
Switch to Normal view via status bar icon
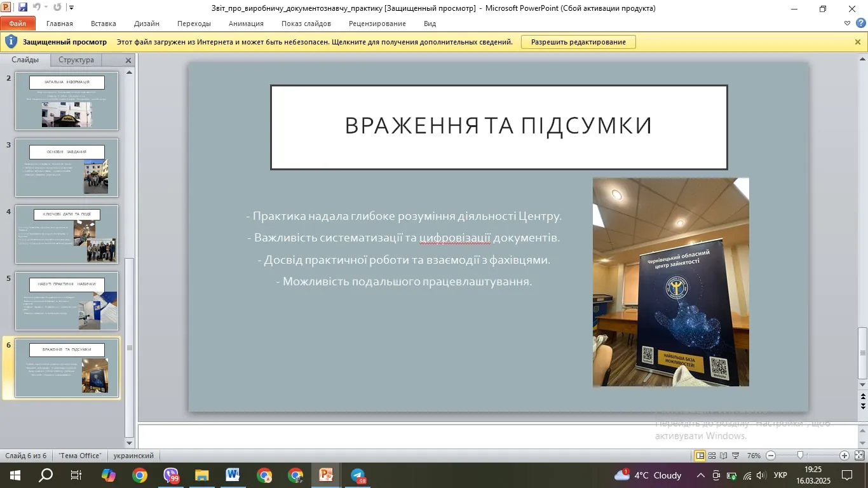[x=700, y=456]
